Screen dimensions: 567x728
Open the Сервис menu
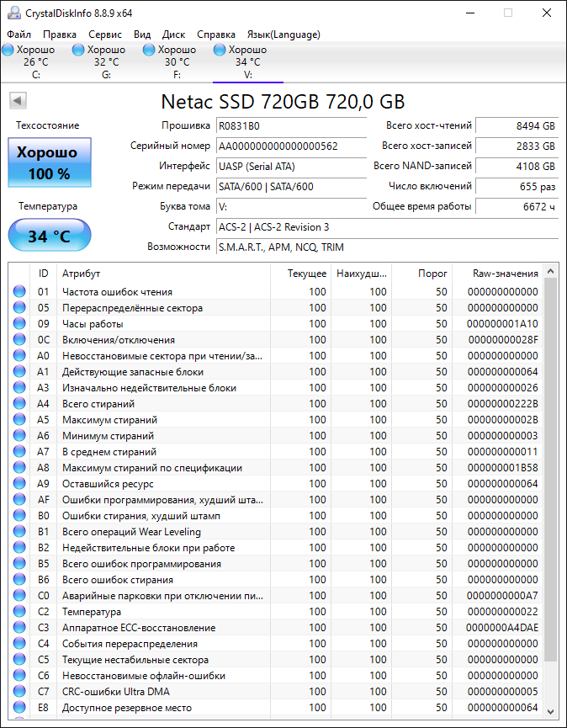click(x=105, y=35)
